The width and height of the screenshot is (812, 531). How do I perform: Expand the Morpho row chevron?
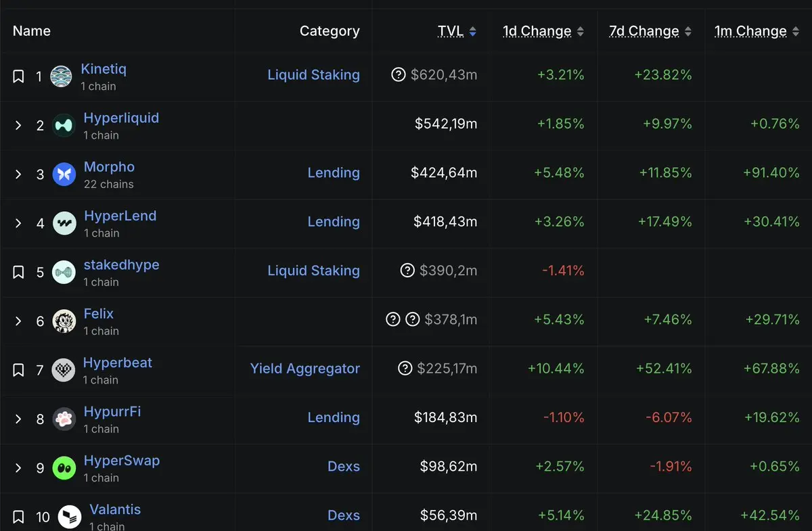[x=18, y=175]
